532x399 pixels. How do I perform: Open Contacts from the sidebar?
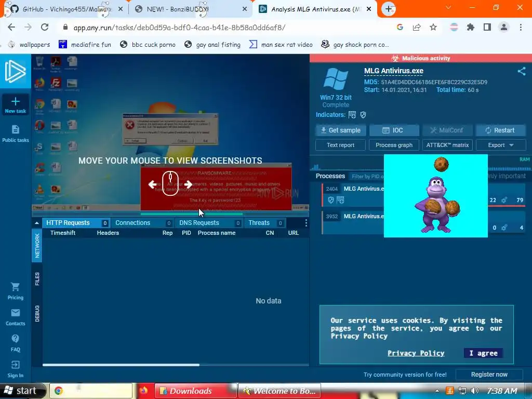[x=15, y=317]
